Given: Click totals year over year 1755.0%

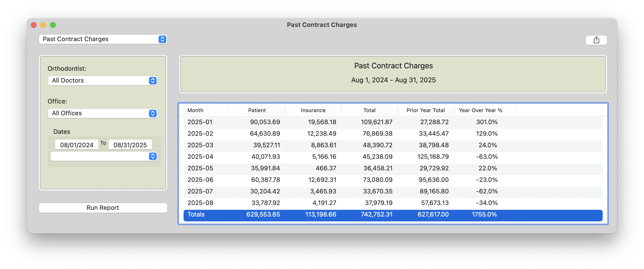Looking at the screenshot, I should pyautogui.click(x=484, y=214).
